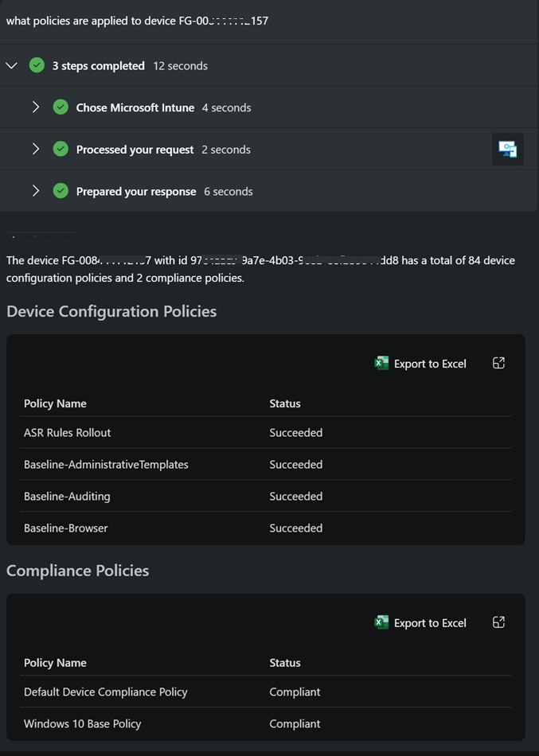Select Windows 10 Base Policy name
Screen dimensions: 539x756
pos(83,723)
